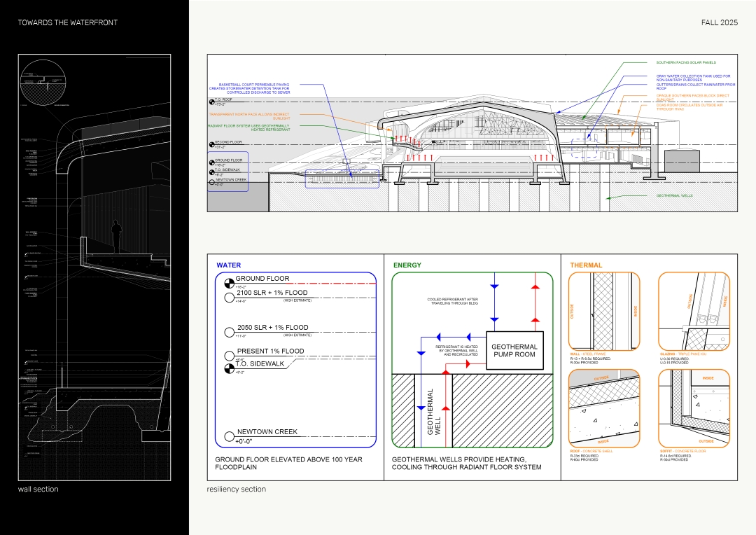Screen dimensions: 756x535
Task: Click the 'Geothermal Wells' green annotation on section
Action: pos(674,195)
